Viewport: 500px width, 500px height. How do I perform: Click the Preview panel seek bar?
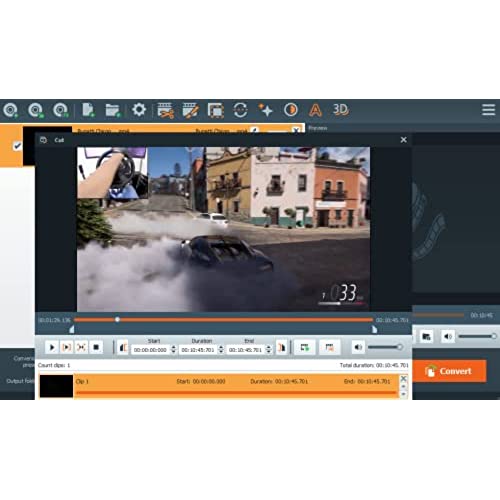438,315
